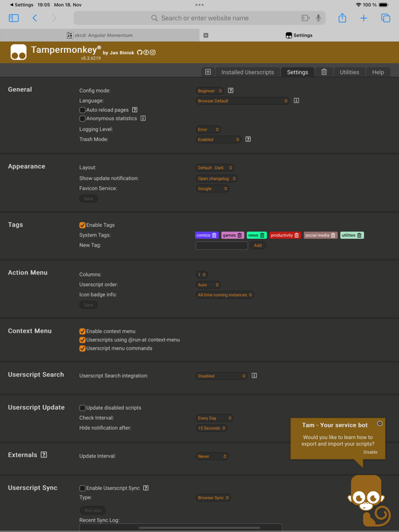Screen dimensions: 399x532
Task: Click the Tampermonkey logo
Action: (19, 52)
